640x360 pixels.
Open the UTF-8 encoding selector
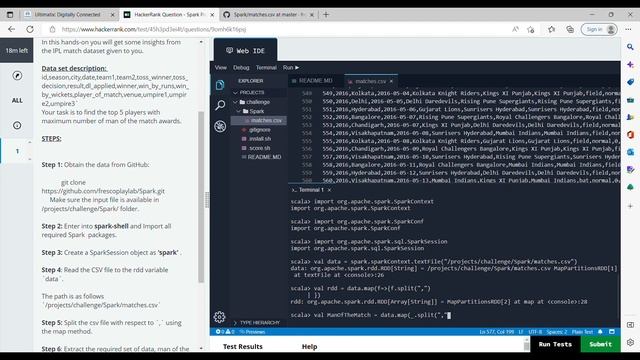coord(535,332)
